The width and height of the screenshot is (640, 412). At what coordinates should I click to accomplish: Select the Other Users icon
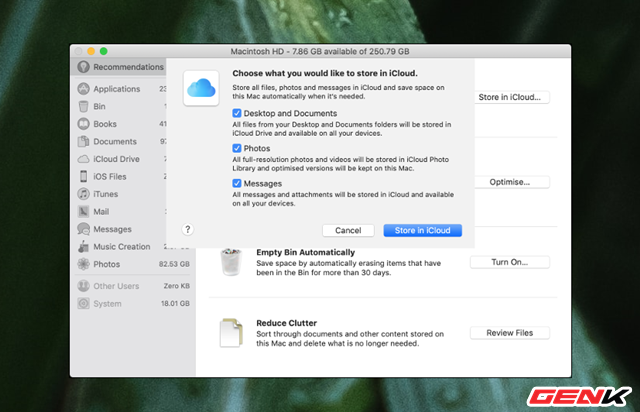click(83, 286)
